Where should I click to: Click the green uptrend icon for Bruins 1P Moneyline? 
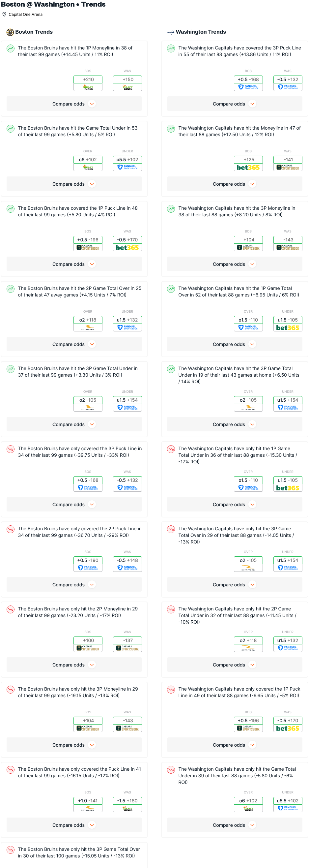pos(11,48)
